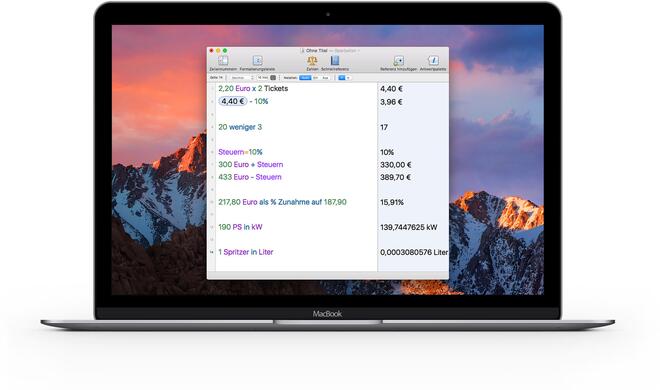Open the Formatierungsleiste toolbar icon
The height and width of the screenshot is (390, 660).
coord(257,61)
